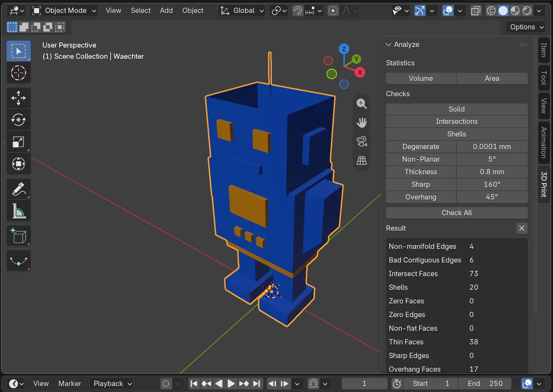Open the Object Mode dropdown
Image resolution: width=553 pixels, height=392 pixels.
(65, 10)
